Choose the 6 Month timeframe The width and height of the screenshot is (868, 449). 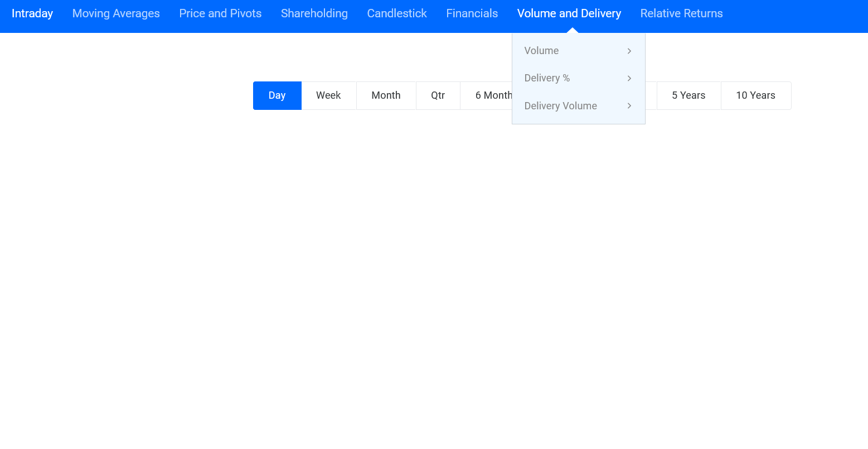coord(487,95)
